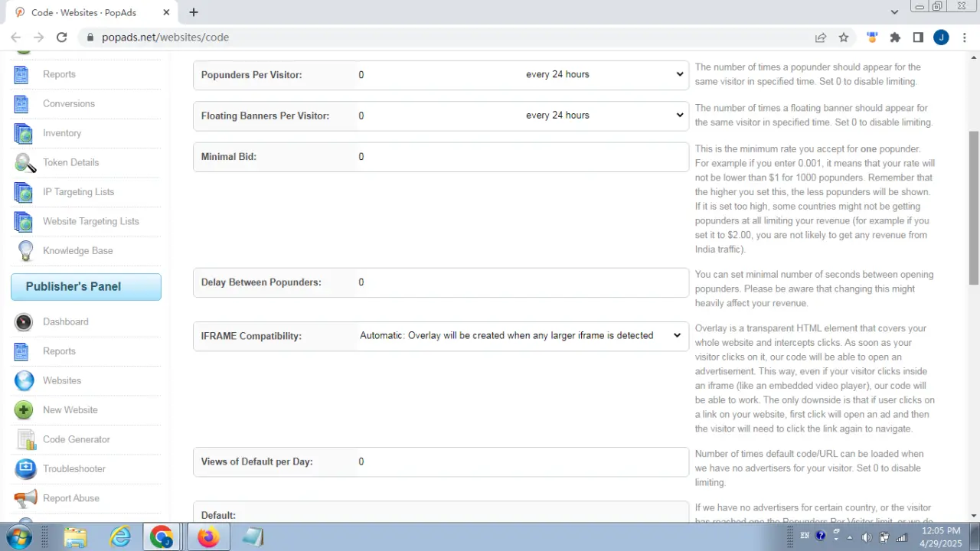Open the Floating Banners Per Visitor period dropdown
The image size is (980, 551).
[x=604, y=116]
